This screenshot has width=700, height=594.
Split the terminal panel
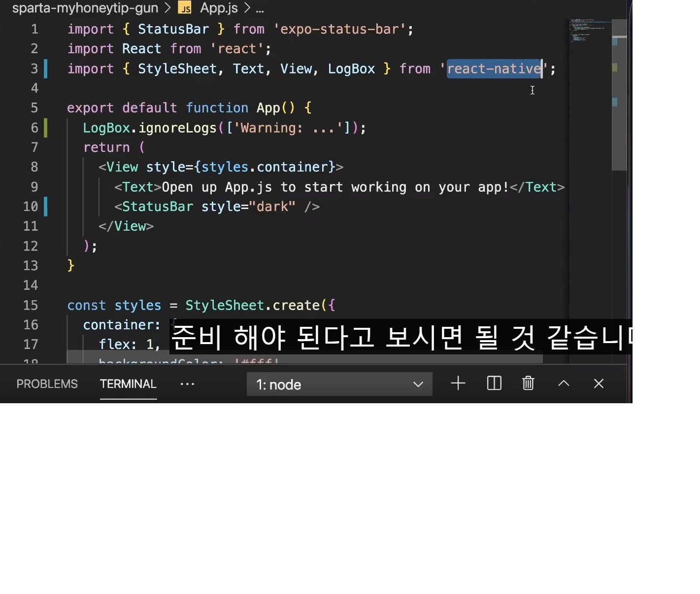(x=494, y=384)
